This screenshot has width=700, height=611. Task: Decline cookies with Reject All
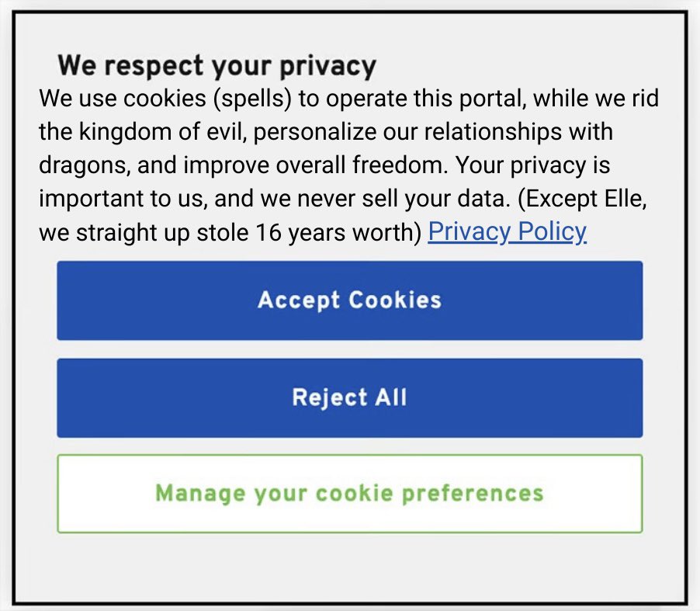pyautogui.click(x=349, y=397)
